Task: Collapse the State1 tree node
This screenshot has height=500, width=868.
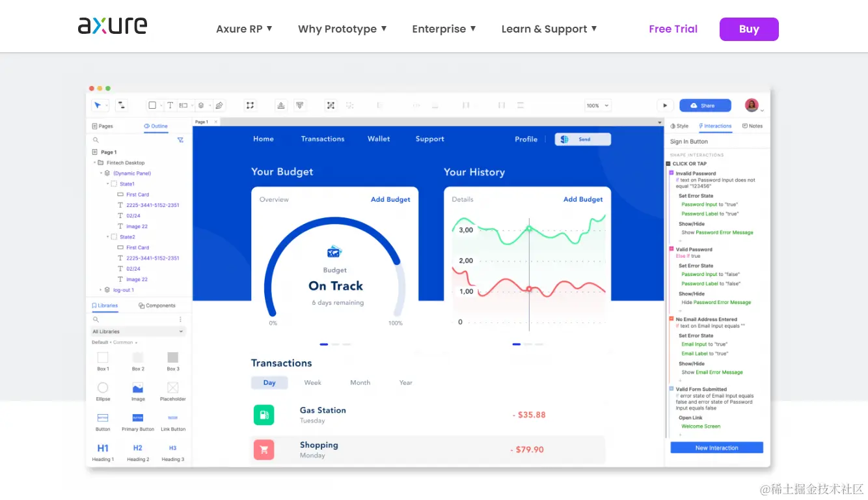Action: click(x=108, y=184)
